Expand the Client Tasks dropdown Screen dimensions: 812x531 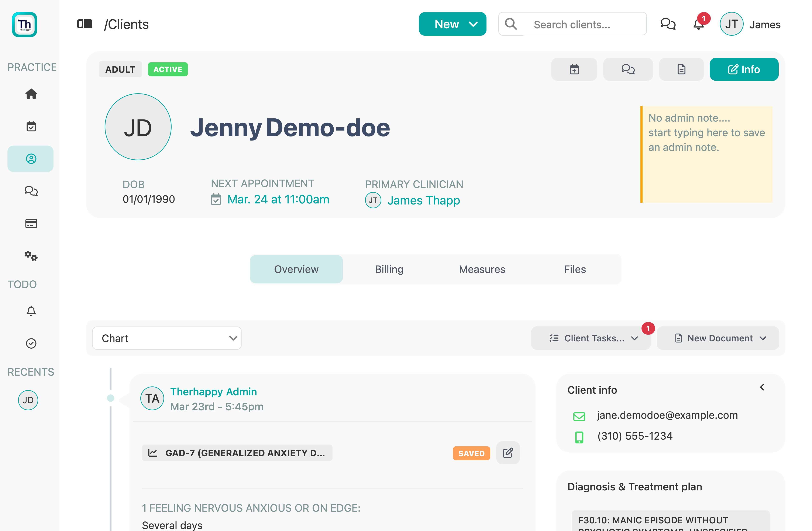tap(591, 338)
